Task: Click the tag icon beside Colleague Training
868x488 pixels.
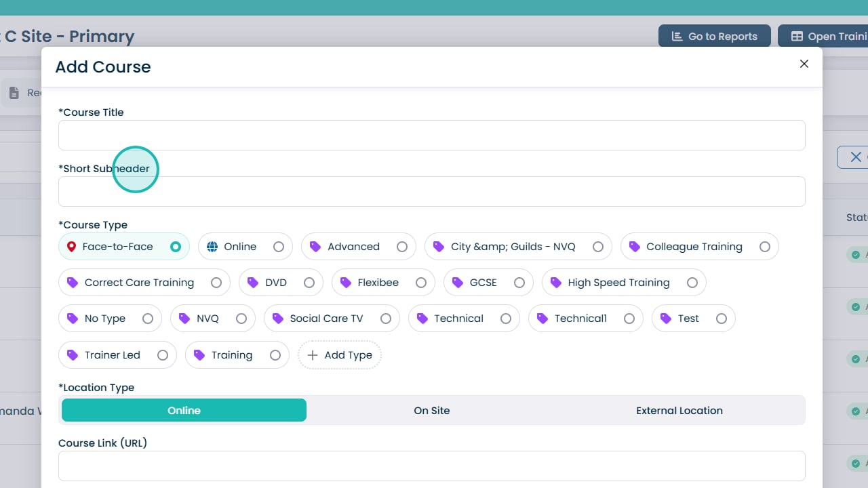Action: [634, 247]
